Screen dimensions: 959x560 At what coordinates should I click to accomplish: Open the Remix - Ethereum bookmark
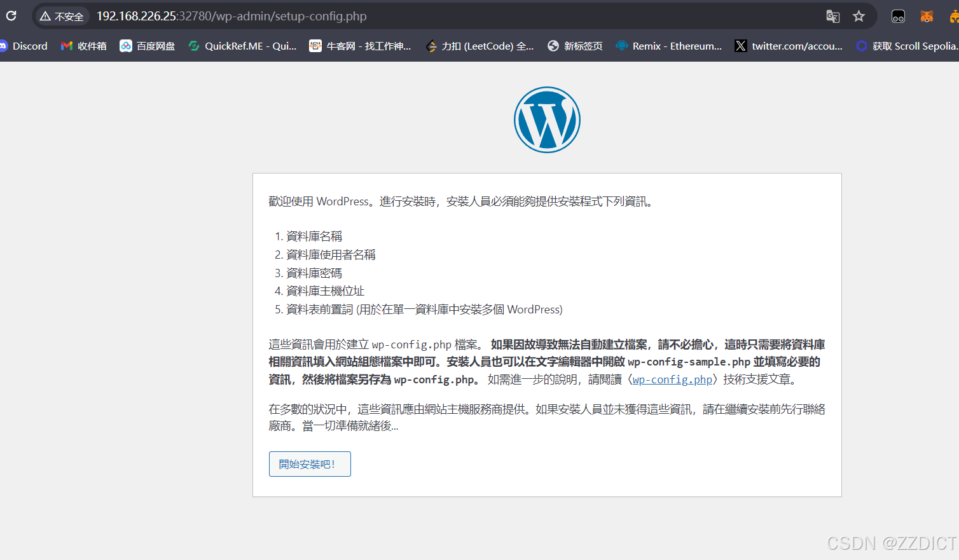(x=668, y=46)
